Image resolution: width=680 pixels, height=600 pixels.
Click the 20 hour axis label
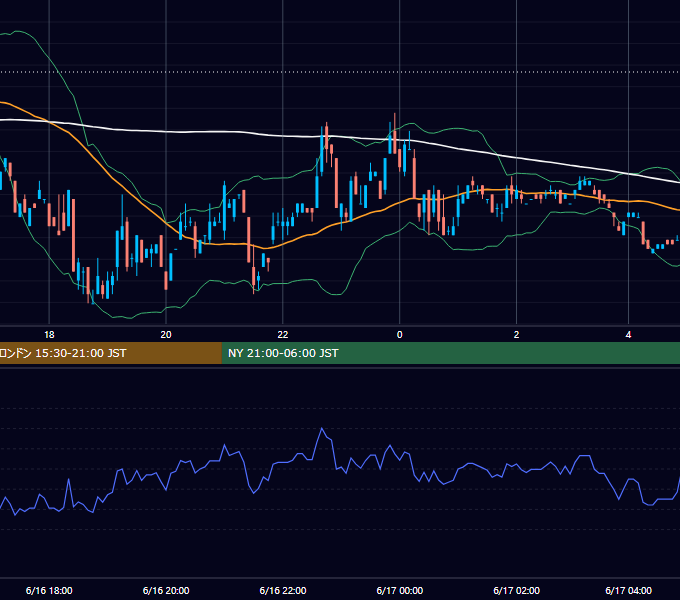166,335
